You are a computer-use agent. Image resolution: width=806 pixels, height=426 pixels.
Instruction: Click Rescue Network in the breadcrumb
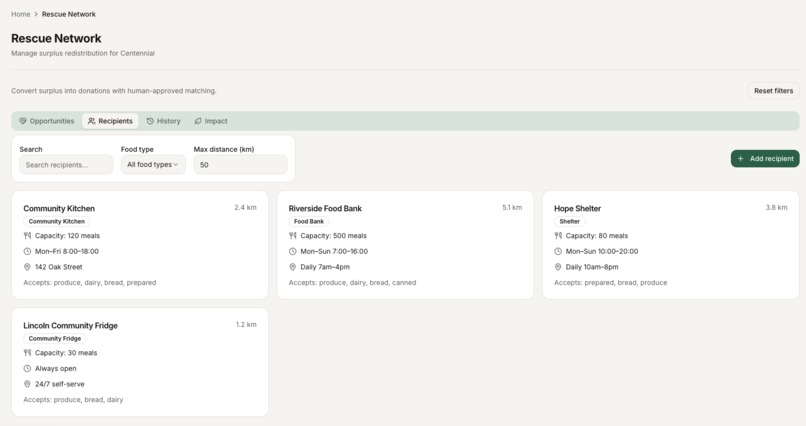69,14
